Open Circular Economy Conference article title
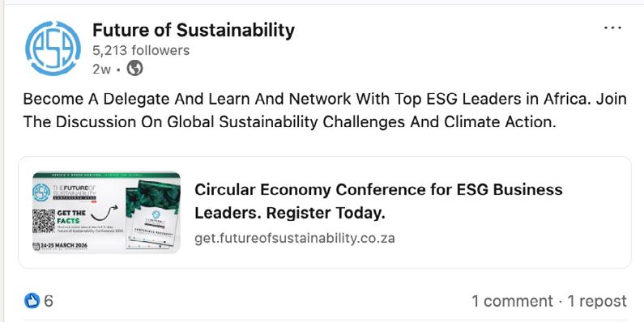Viewport: 644px width, 322px height. tap(378, 201)
